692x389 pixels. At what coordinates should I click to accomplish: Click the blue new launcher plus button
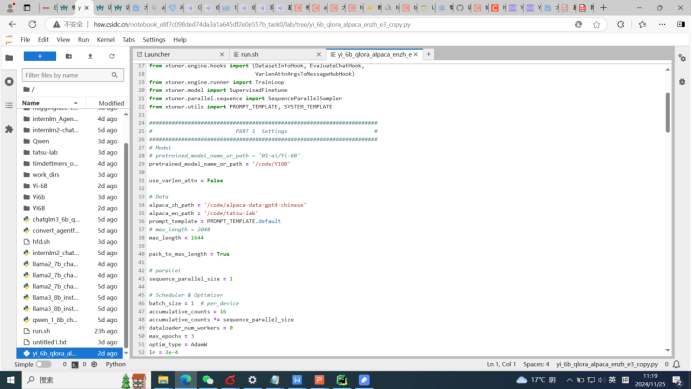point(40,56)
